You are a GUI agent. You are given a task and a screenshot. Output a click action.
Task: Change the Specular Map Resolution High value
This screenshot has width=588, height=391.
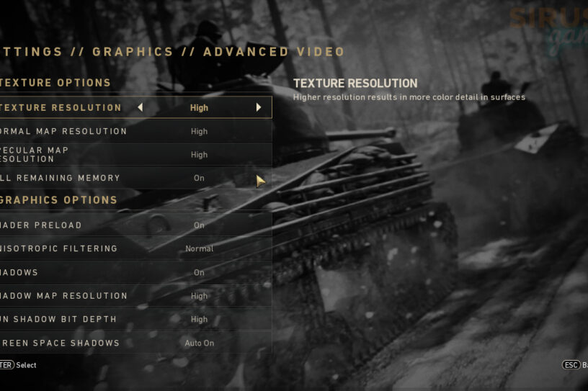point(199,155)
